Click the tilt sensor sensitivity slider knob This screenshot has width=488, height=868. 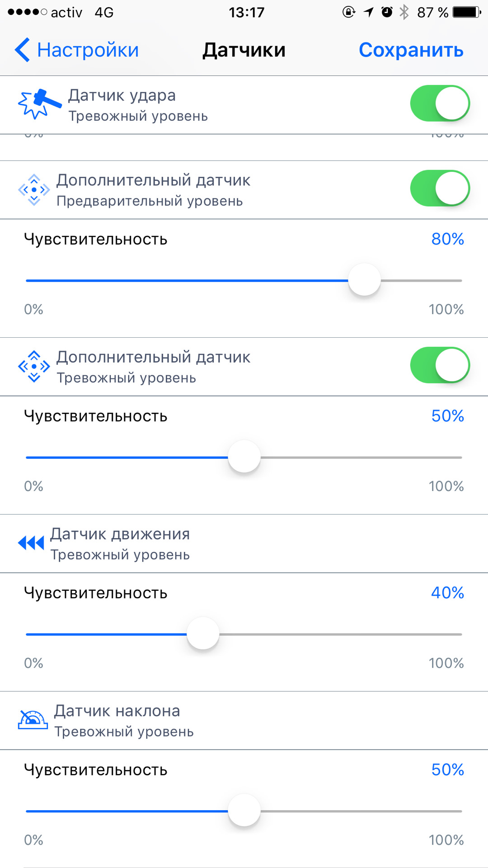coord(244,811)
